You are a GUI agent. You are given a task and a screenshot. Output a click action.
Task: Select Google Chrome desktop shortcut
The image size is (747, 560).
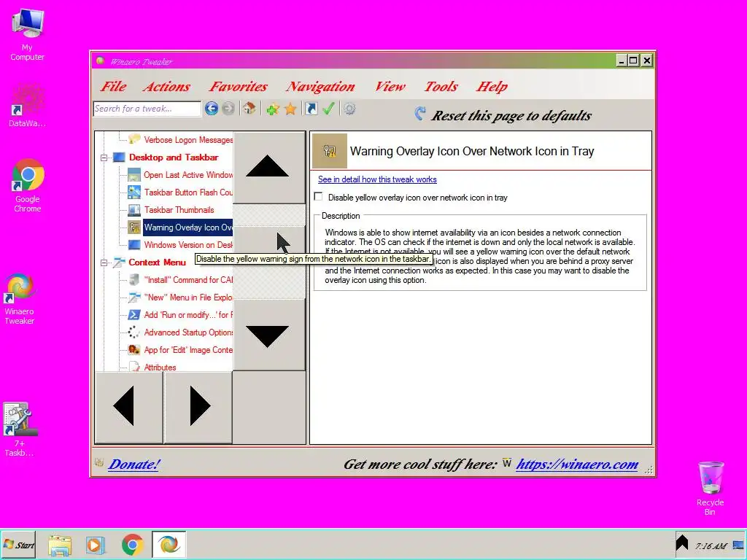tap(27, 186)
